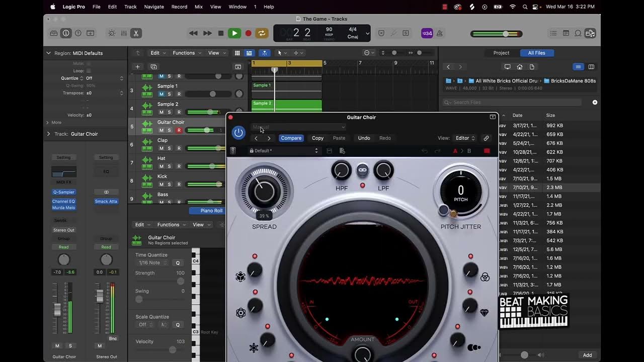Click the plugin sidechain link icon
The height and width of the screenshot is (362, 644).
click(x=486, y=138)
